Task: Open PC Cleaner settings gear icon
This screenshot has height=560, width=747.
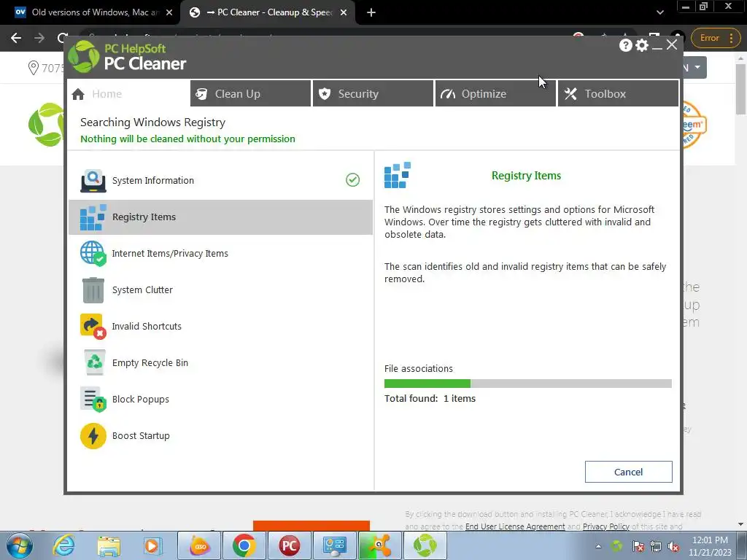Action: click(x=642, y=45)
